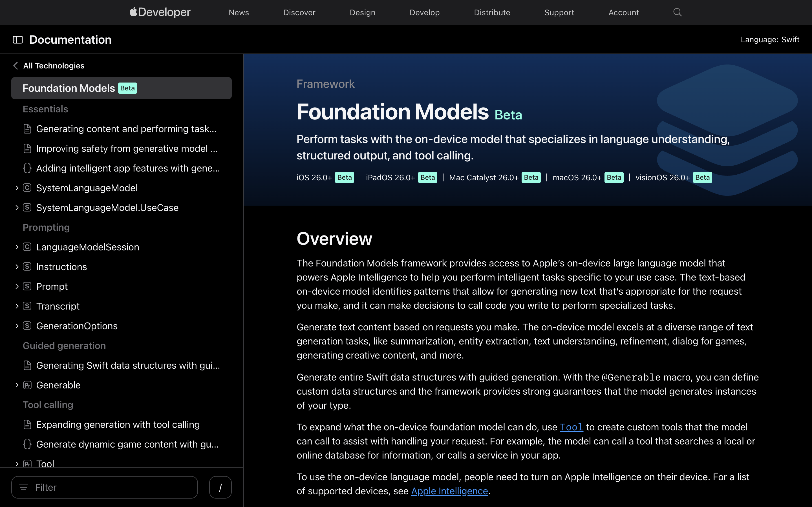The width and height of the screenshot is (812, 507).
Task: Click the Generable protocol icon
Action: (27, 385)
